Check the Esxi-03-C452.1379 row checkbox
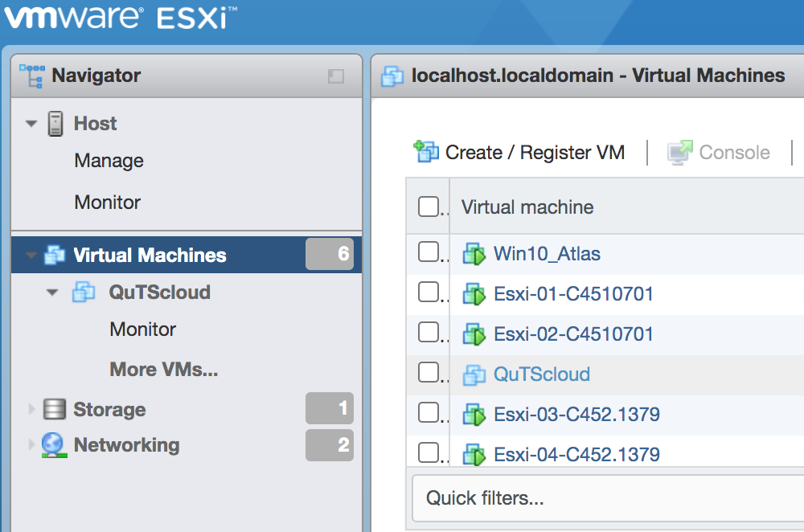This screenshot has height=532, width=804. [x=429, y=412]
